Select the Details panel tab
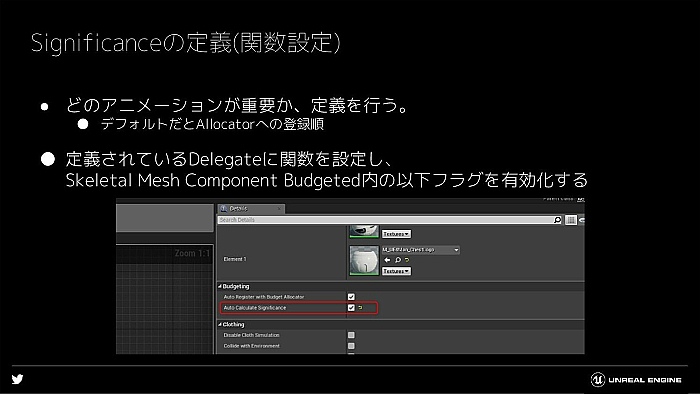700x394 pixels. pos(251,208)
